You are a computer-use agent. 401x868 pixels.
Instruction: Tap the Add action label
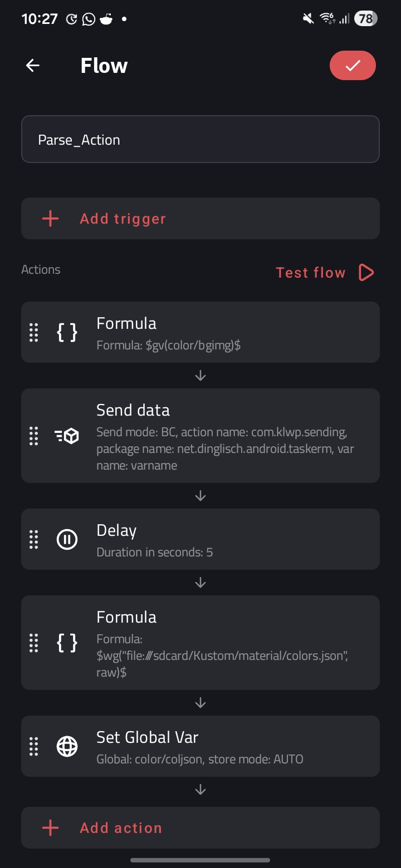(x=121, y=828)
